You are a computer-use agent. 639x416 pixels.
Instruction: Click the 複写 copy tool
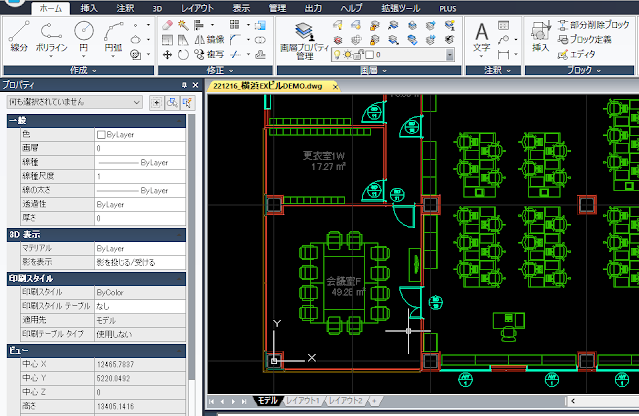pos(209,55)
